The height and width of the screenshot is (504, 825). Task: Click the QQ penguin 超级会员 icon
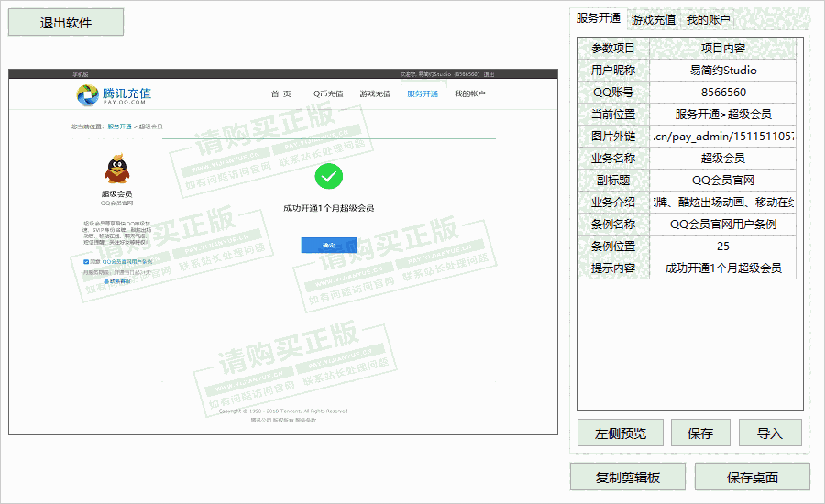point(116,169)
